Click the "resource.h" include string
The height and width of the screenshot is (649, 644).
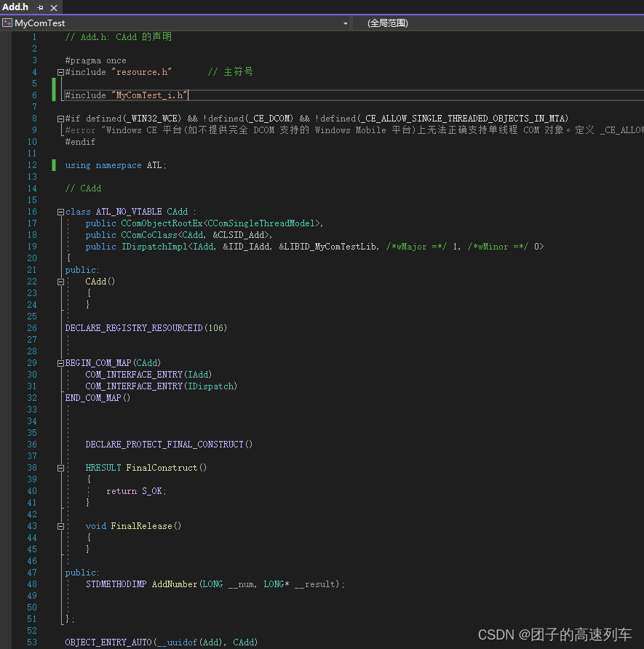142,72
